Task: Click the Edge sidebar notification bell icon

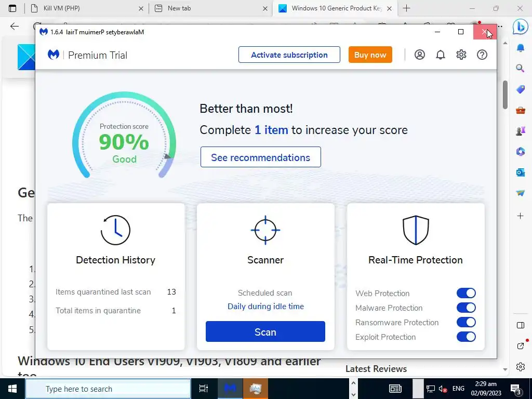Action: coord(520,48)
